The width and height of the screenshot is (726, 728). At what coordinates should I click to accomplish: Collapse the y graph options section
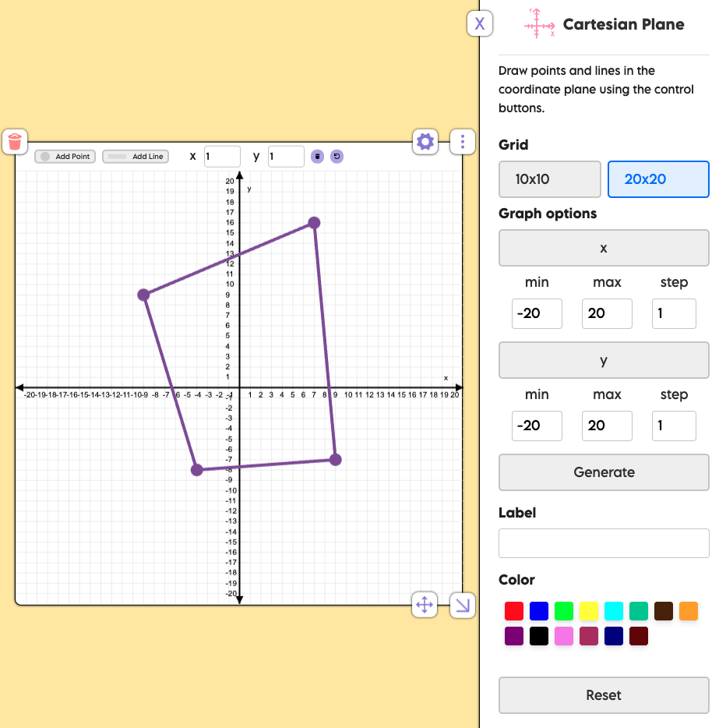604,360
